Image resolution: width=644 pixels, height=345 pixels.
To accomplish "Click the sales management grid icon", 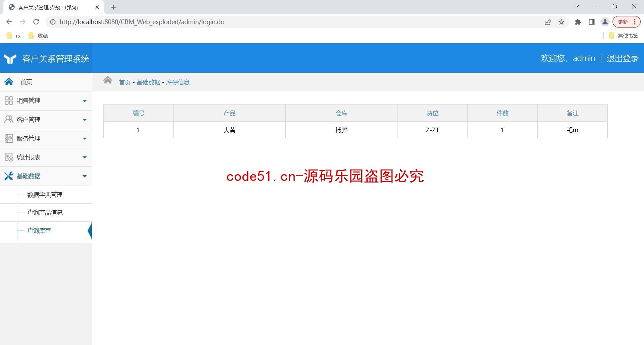I will tap(9, 100).
